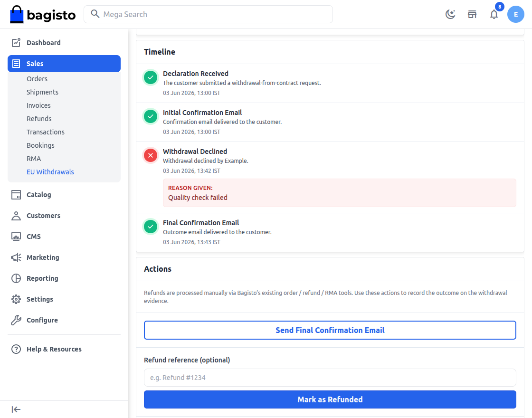Collapse the sidebar with arrow icon

point(16,409)
